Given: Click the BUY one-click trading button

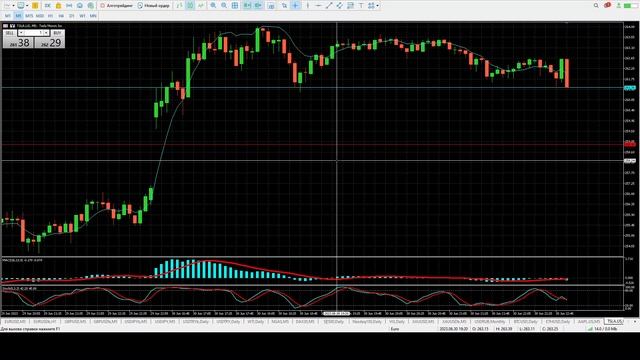Looking at the screenshot, I should click(58, 33).
